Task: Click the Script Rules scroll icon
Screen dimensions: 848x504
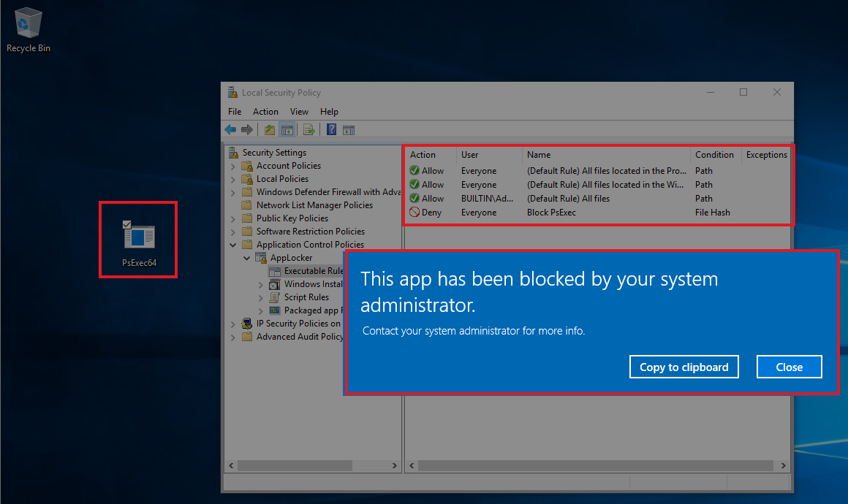Action: (x=275, y=297)
